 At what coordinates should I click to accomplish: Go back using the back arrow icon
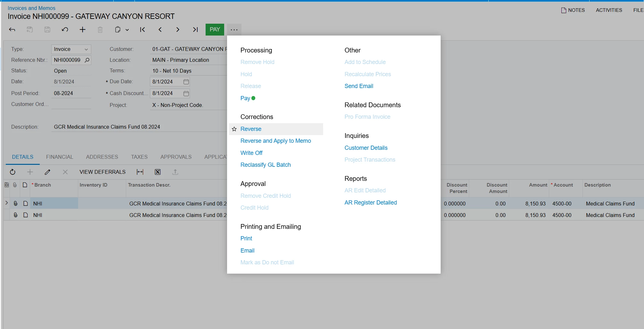12,29
